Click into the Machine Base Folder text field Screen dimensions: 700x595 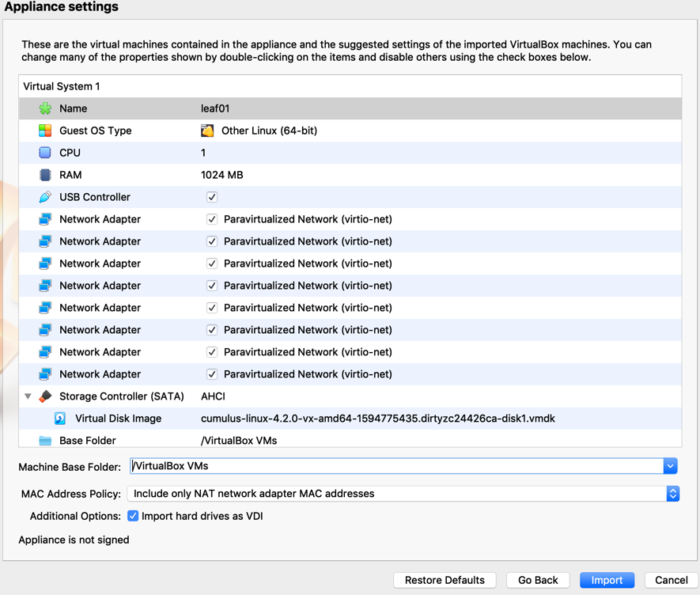395,466
